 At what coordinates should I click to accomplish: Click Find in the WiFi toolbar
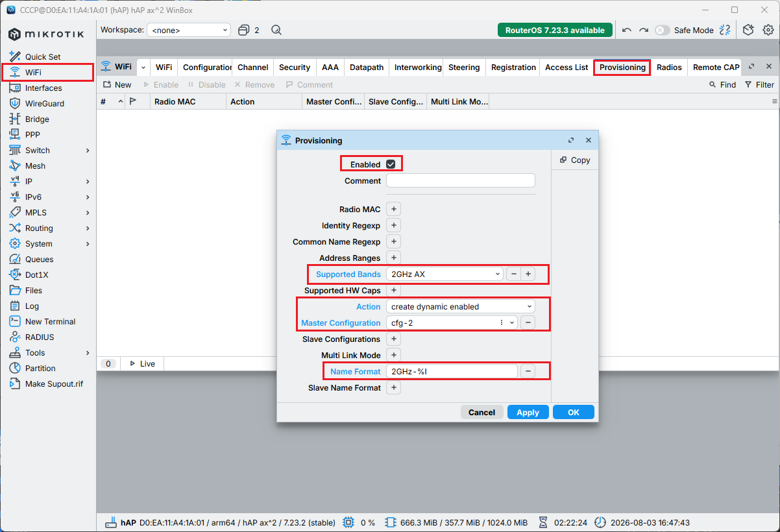[x=722, y=85]
